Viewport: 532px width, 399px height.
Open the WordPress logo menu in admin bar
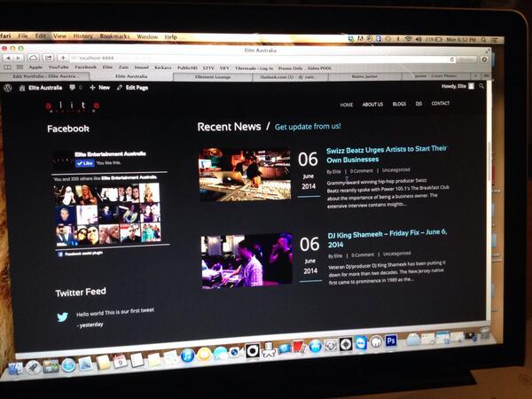click(8, 88)
